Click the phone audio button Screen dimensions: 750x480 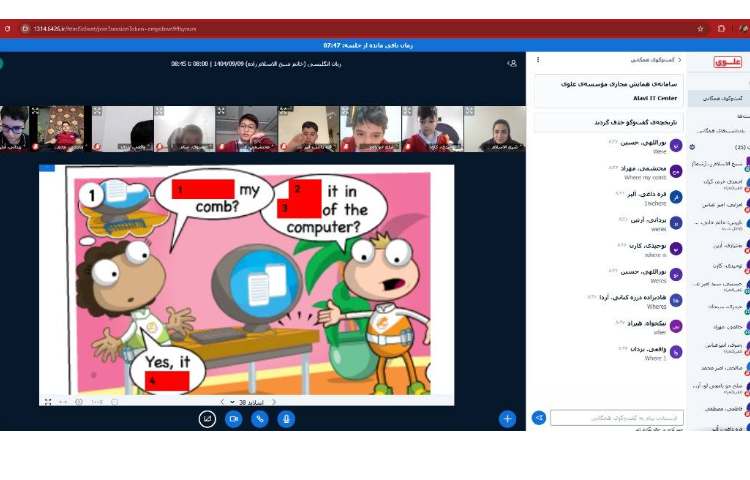point(260,419)
